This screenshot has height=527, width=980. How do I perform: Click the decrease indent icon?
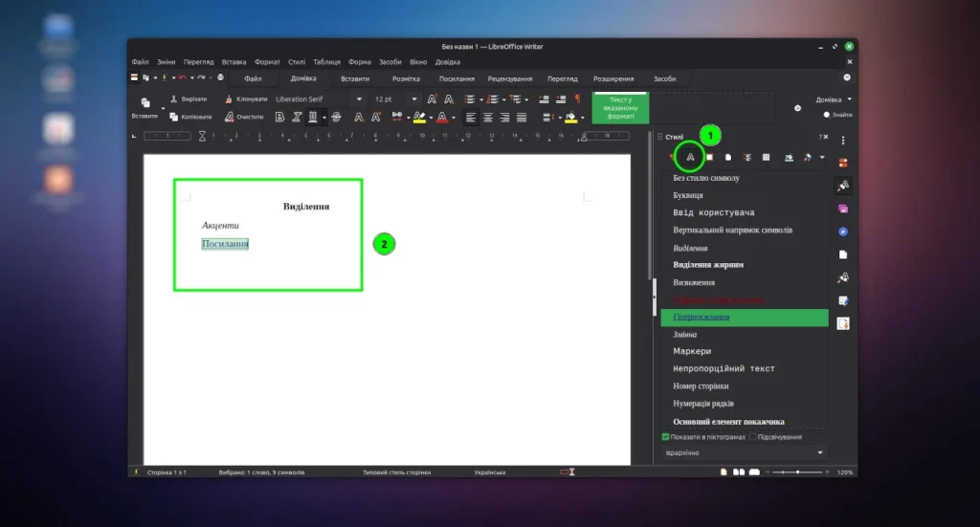click(561, 99)
